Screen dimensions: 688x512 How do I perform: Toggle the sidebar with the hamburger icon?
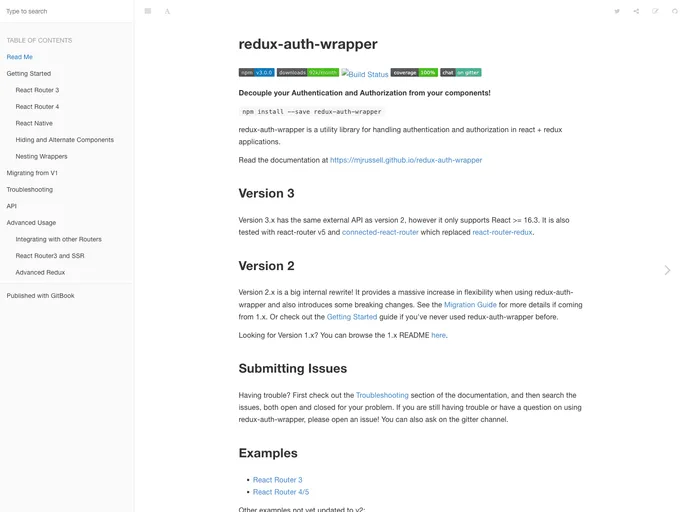click(148, 11)
